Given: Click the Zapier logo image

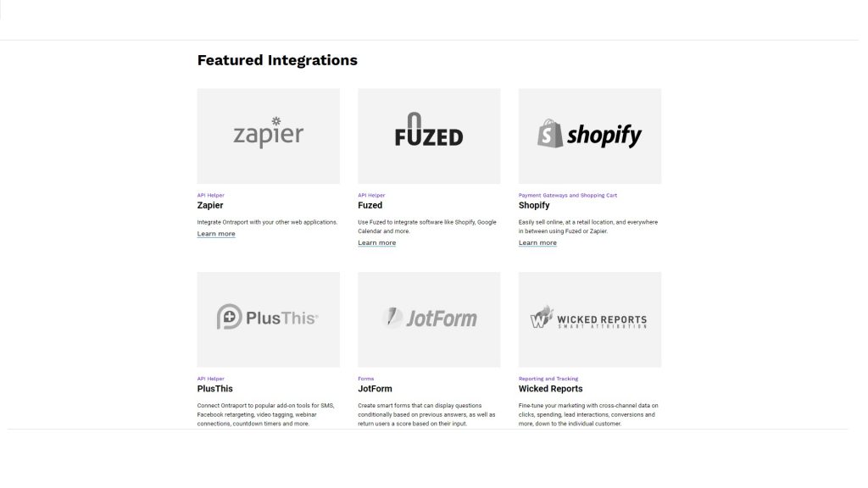Looking at the screenshot, I should 268,136.
